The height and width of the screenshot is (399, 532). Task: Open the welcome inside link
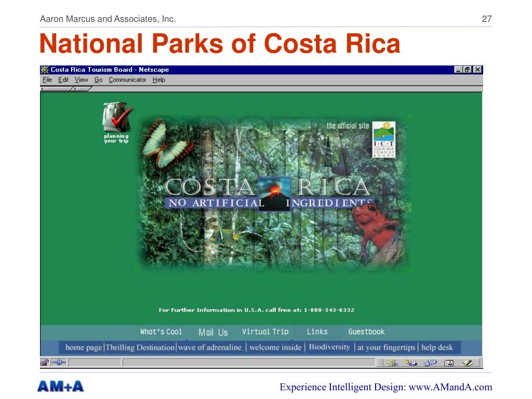tap(275, 348)
